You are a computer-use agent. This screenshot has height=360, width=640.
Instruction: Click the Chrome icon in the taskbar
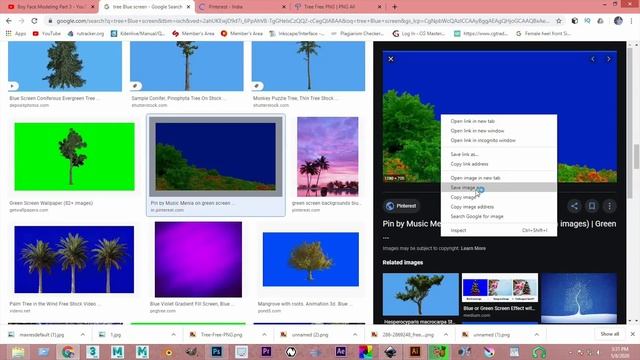68,351
